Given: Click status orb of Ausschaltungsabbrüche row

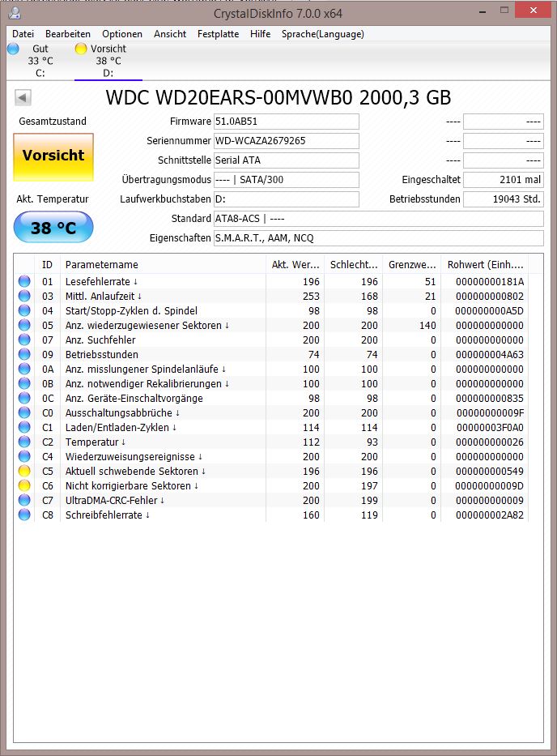Looking at the screenshot, I should pos(24,412).
